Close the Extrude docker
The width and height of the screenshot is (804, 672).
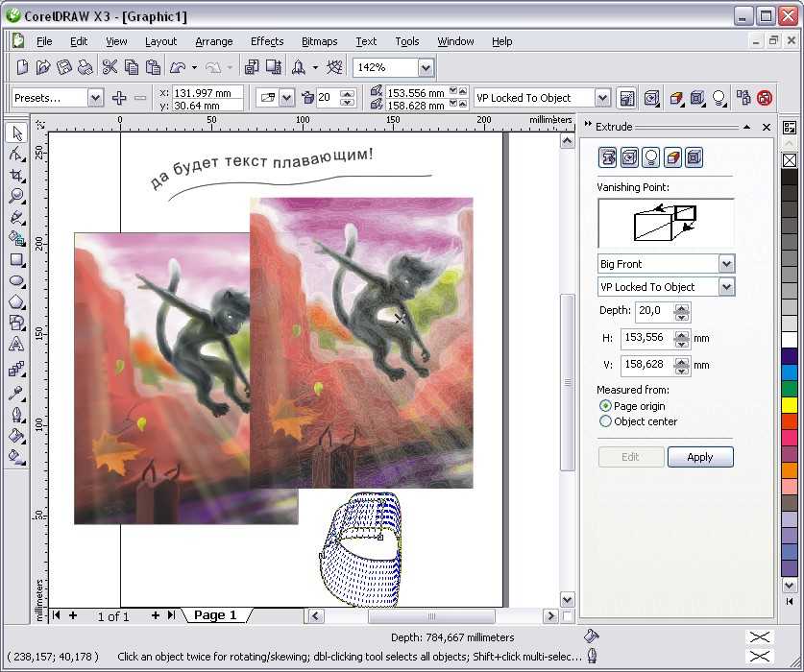coord(766,127)
